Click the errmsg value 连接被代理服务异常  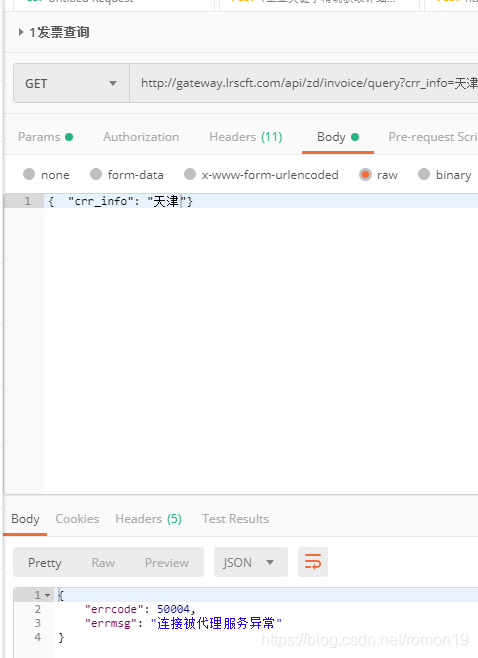click(216, 623)
